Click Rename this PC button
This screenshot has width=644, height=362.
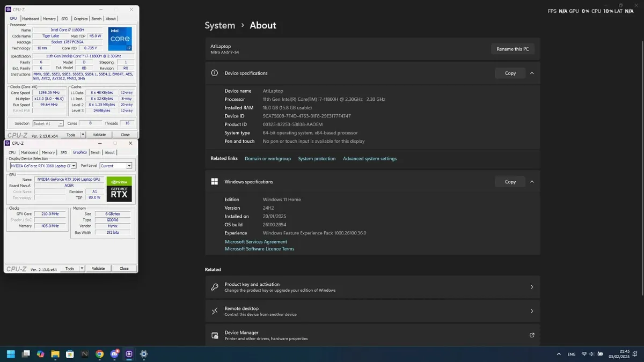(513, 49)
